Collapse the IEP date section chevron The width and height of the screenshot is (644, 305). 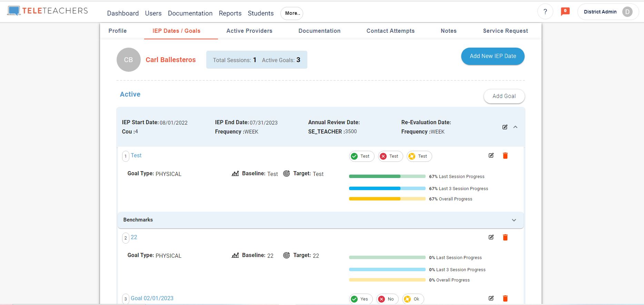tap(515, 127)
